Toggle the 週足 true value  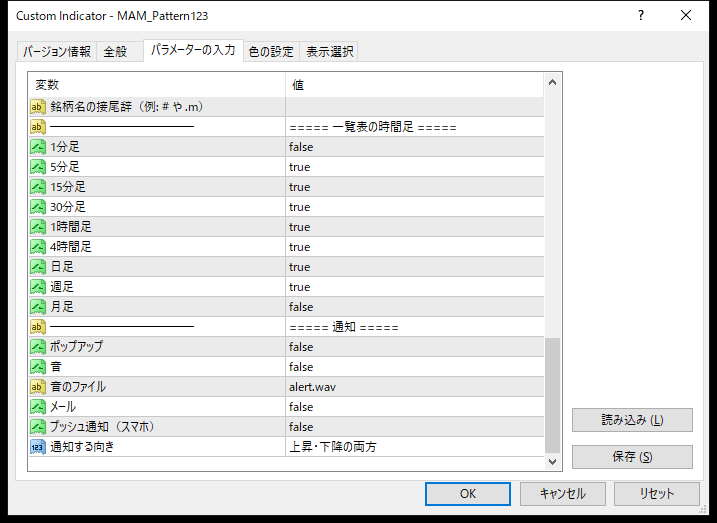pos(415,287)
